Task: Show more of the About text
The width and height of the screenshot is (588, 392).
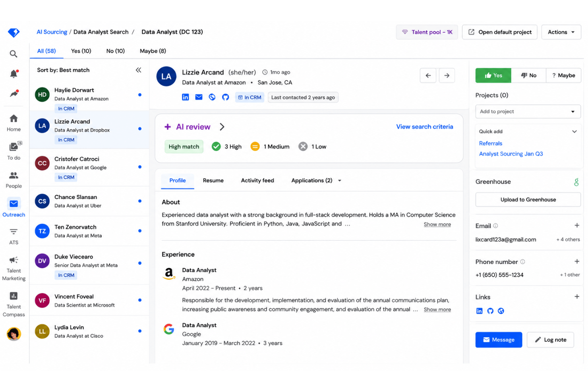Action: (x=437, y=224)
